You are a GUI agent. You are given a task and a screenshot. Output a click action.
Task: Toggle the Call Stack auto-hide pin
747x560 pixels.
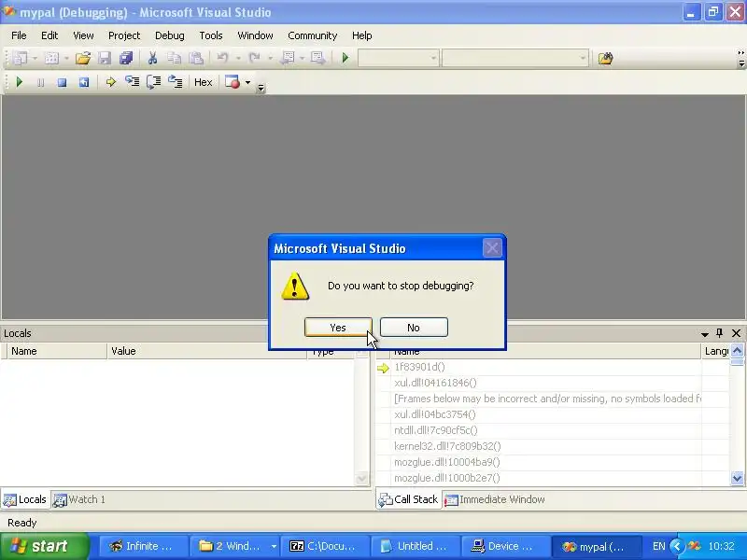click(x=719, y=333)
